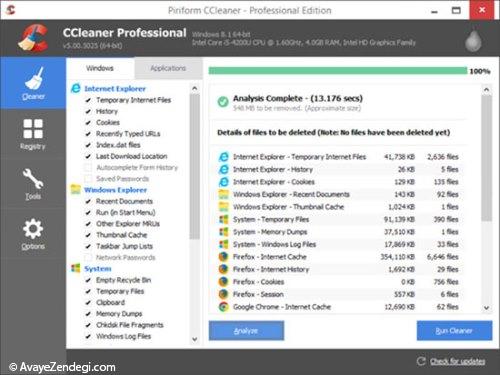This screenshot has width=500, height=375.
Task: Click refresh icon beside Check for updates
Action: pyautogui.click(x=421, y=361)
